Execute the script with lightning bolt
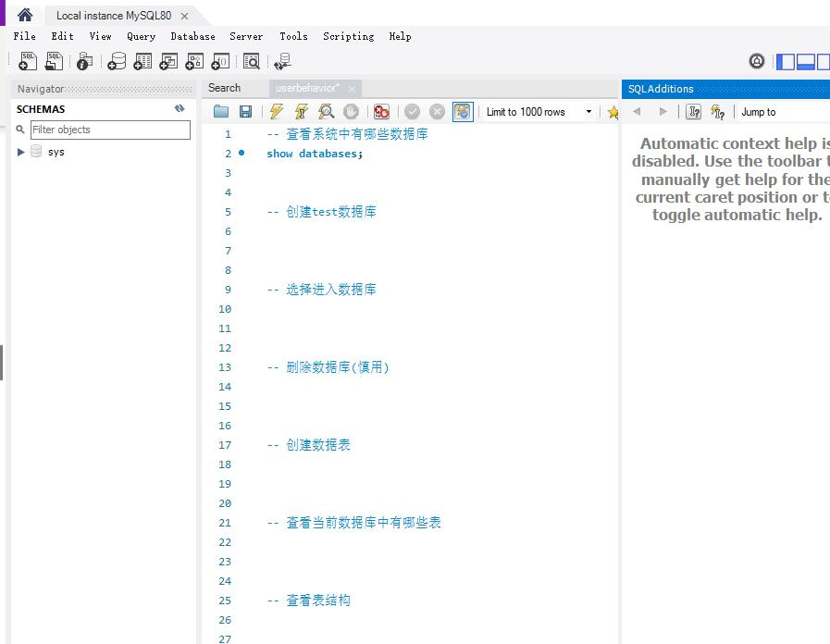Screen dimensions: 830x644 click(x=277, y=112)
